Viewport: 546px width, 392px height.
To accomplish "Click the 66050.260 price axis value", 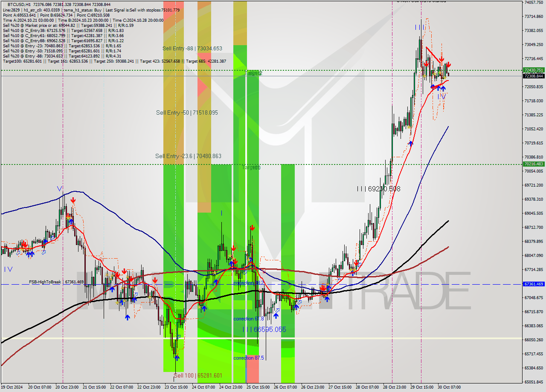I will click(534, 340).
